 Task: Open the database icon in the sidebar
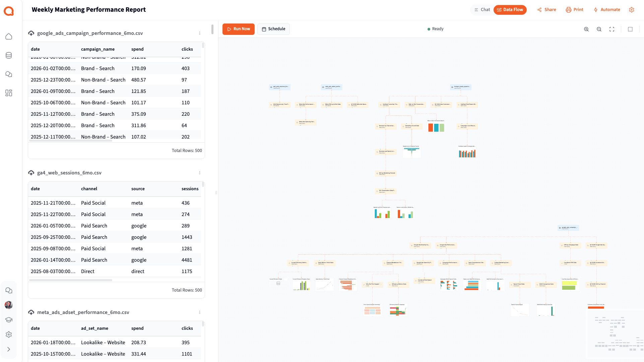pyautogui.click(x=9, y=55)
